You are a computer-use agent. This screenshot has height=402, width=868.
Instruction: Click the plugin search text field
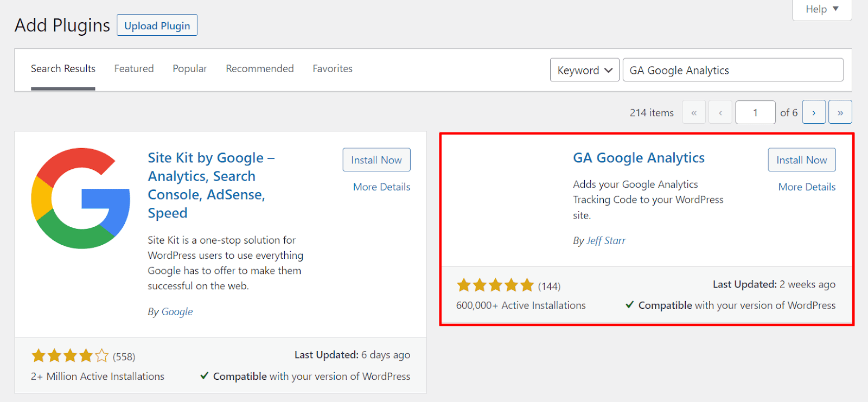733,70
